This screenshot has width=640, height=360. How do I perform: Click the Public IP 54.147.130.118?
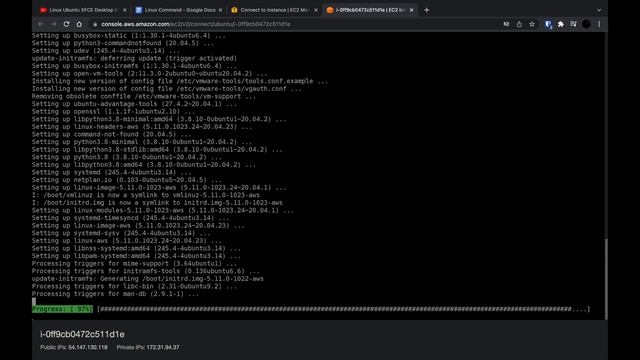click(88, 347)
